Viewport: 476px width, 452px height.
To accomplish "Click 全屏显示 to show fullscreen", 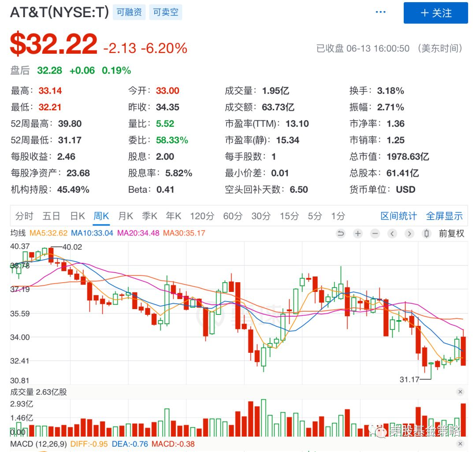I will pyautogui.click(x=444, y=216).
